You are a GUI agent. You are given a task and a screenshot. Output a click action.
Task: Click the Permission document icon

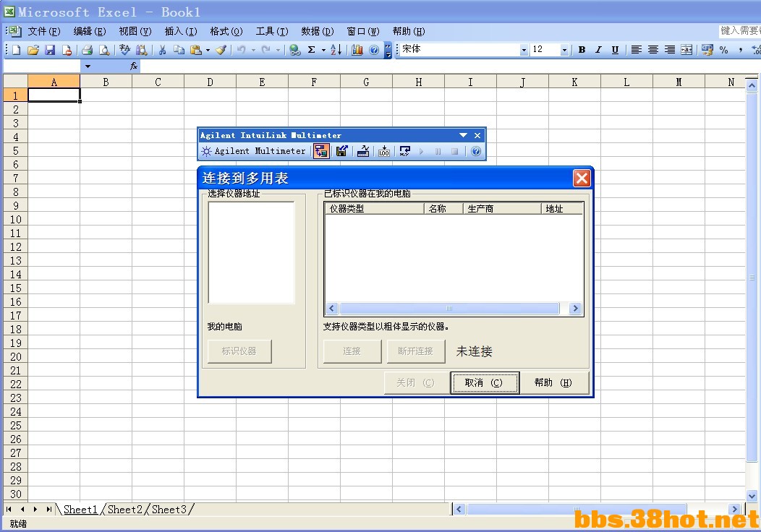click(67, 50)
